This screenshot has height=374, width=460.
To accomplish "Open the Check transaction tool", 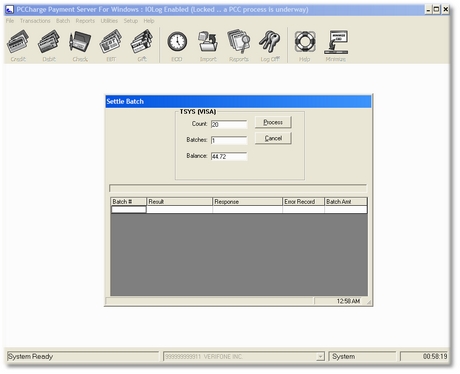I will pos(80,45).
